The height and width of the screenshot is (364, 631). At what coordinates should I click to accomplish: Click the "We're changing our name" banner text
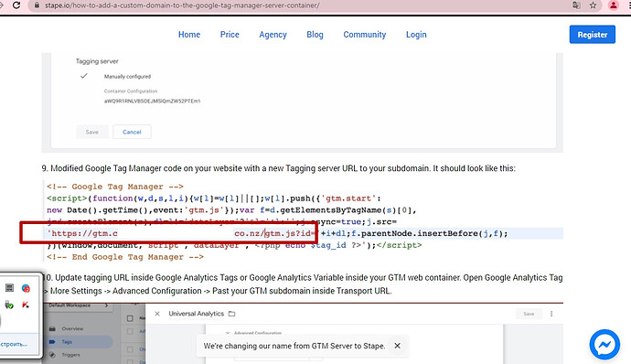294,346
